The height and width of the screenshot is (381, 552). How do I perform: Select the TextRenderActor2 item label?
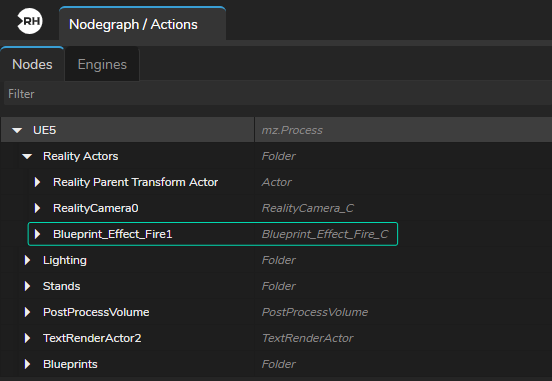pyautogui.click(x=92, y=338)
